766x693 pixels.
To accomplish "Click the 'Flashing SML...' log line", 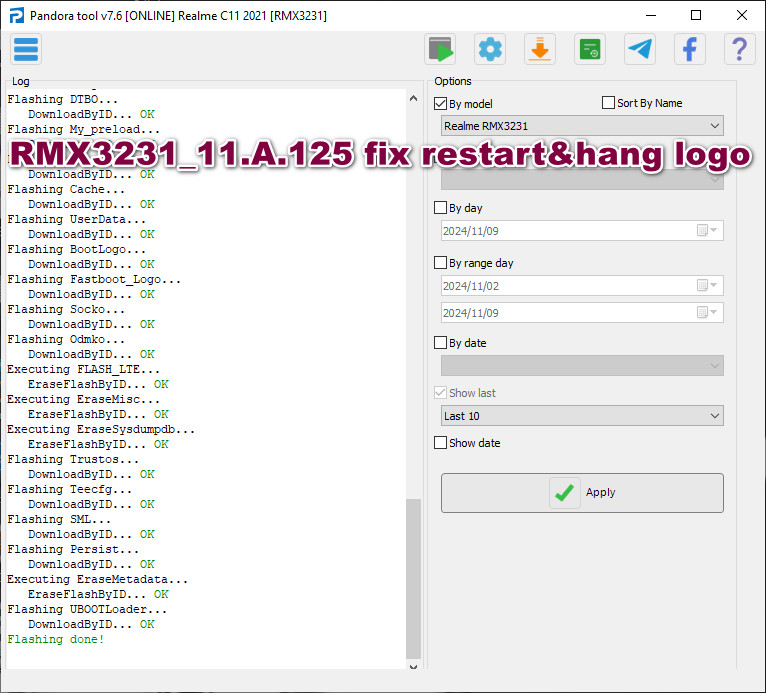I will (59, 519).
